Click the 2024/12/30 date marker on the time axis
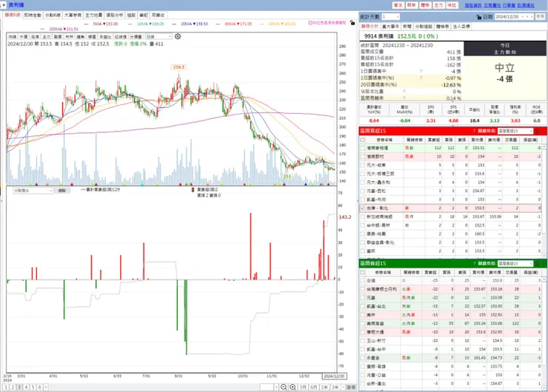 (334, 376)
